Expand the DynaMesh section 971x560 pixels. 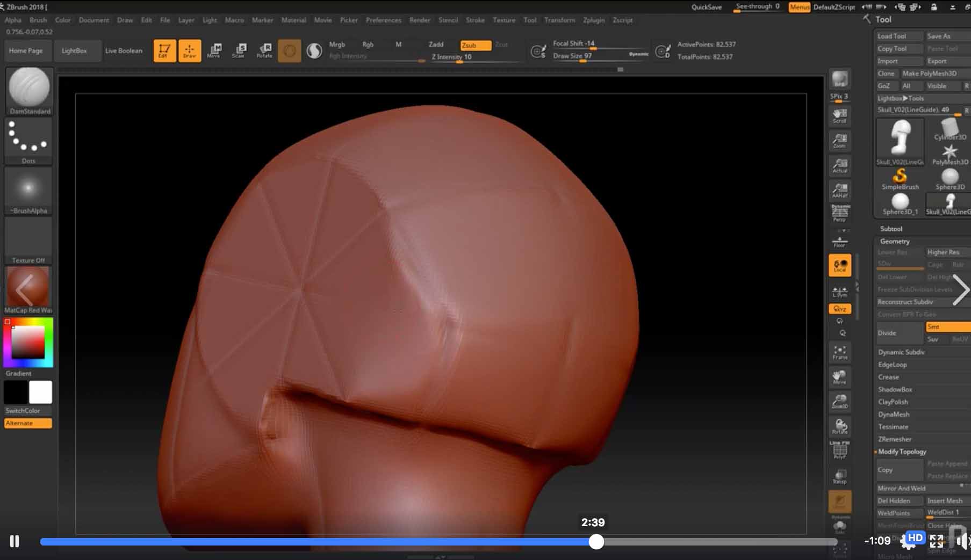point(894,414)
